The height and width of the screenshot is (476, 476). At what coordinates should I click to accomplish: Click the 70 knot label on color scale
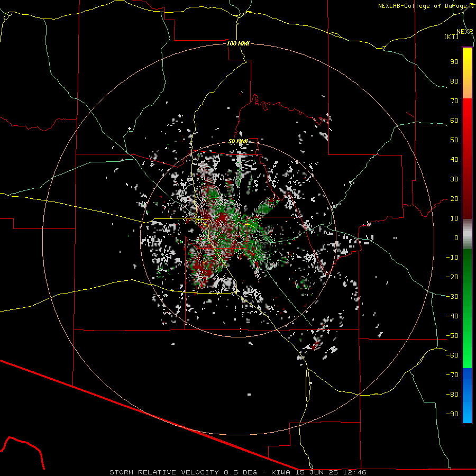pyautogui.click(x=454, y=101)
